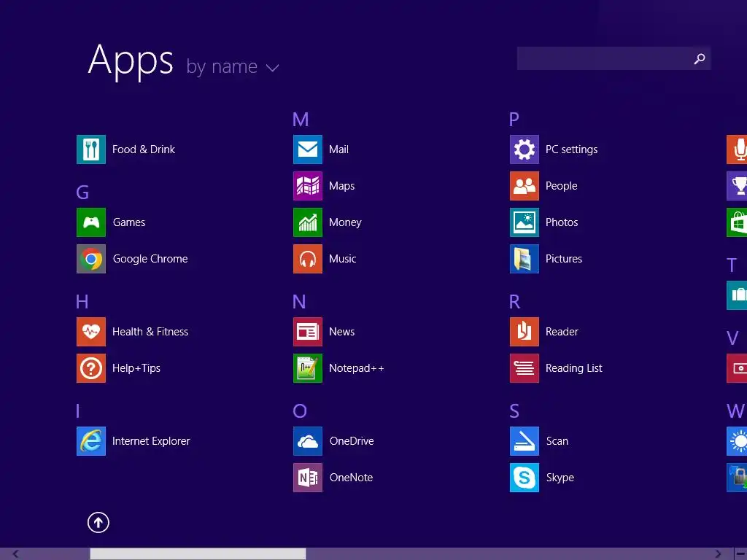Click the scrollbar zoom-out minus button
Image resolution: width=747 pixels, height=560 pixels.
tap(740, 554)
